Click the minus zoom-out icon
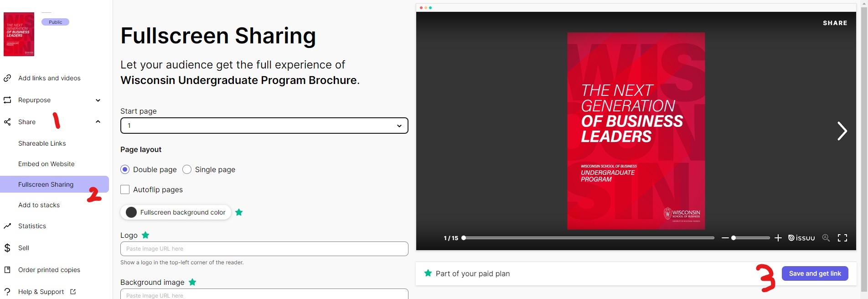The image size is (868, 299). tap(725, 238)
